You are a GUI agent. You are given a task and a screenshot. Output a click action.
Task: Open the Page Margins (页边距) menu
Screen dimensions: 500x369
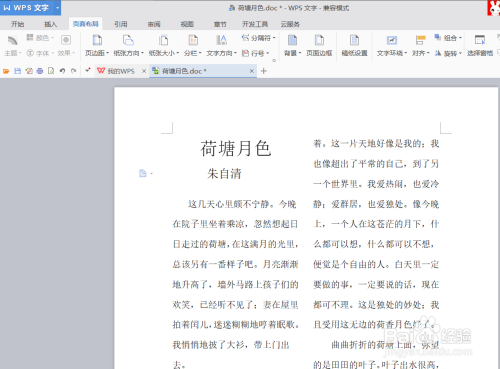pyautogui.click(x=97, y=45)
